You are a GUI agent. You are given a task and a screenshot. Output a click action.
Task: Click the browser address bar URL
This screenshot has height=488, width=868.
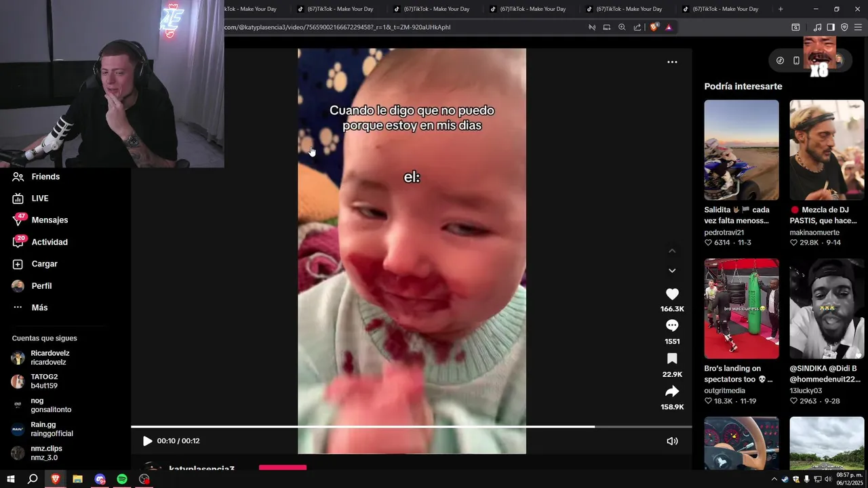point(337,27)
